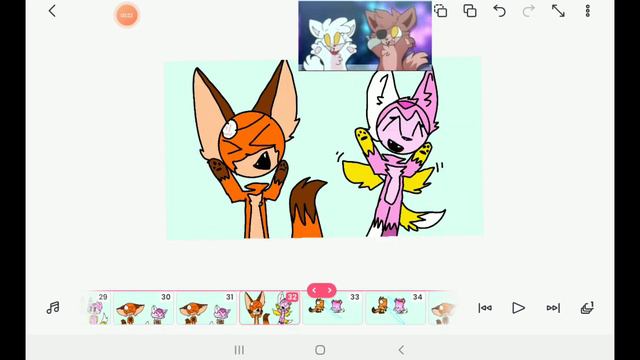Open the layers panel icon
The height and width of the screenshot is (360, 640).
[587, 308]
